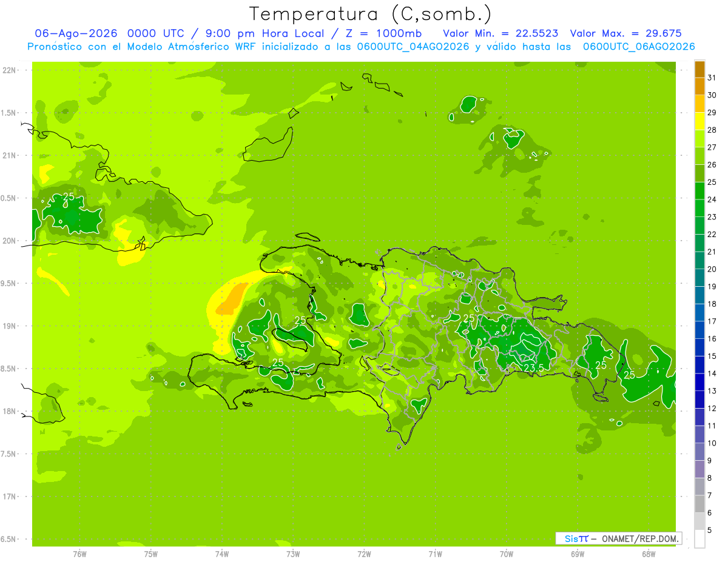
Task: Click the purple legend swatch between 9 and 10
Action: 699,452
